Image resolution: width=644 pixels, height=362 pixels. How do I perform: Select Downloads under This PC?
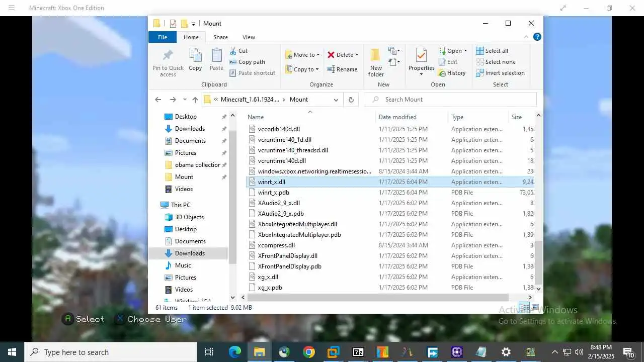pos(190,253)
